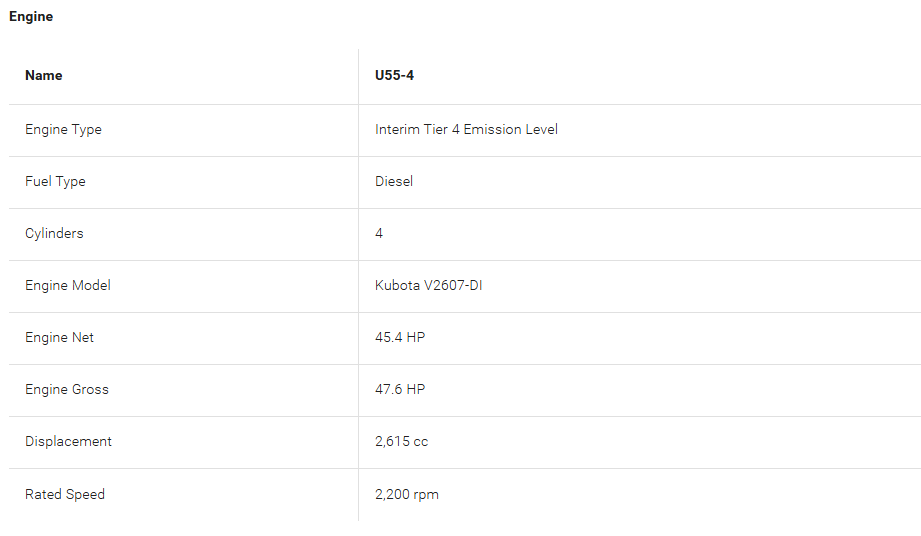
Task: Select the Displacement row label
Action: [68, 441]
